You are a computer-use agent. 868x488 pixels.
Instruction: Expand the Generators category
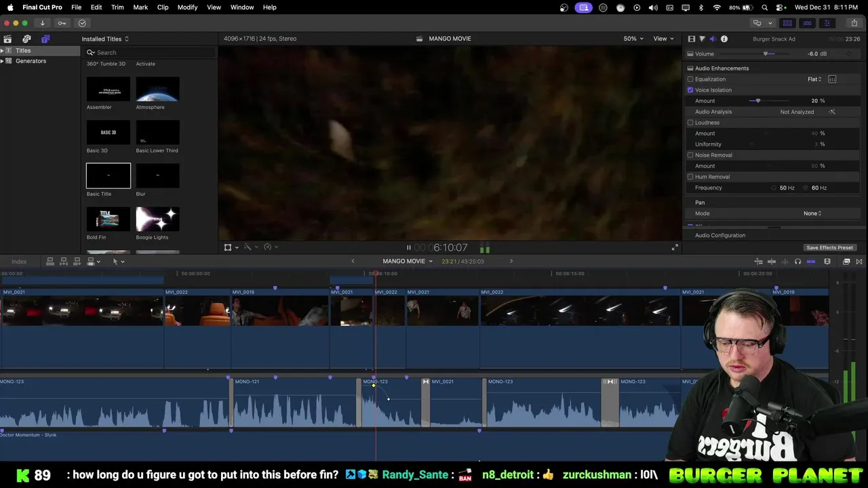click(x=2, y=61)
